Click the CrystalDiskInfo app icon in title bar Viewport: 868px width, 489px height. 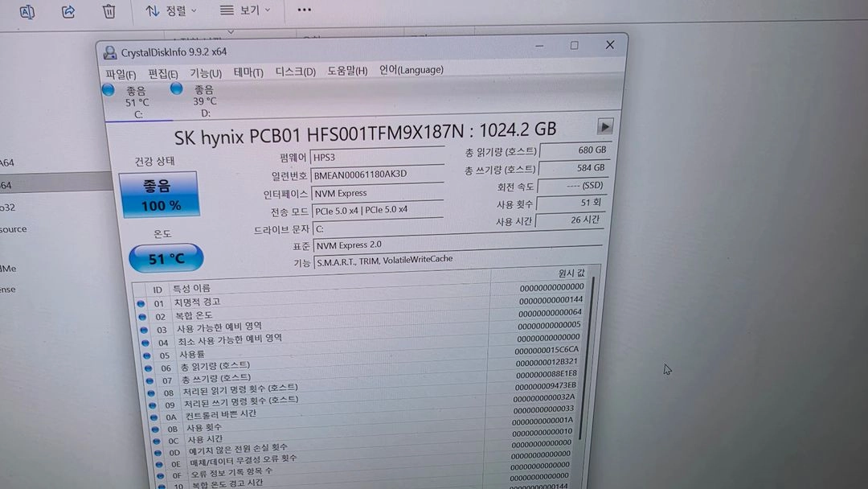pyautogui.click(x=110, y=52)
